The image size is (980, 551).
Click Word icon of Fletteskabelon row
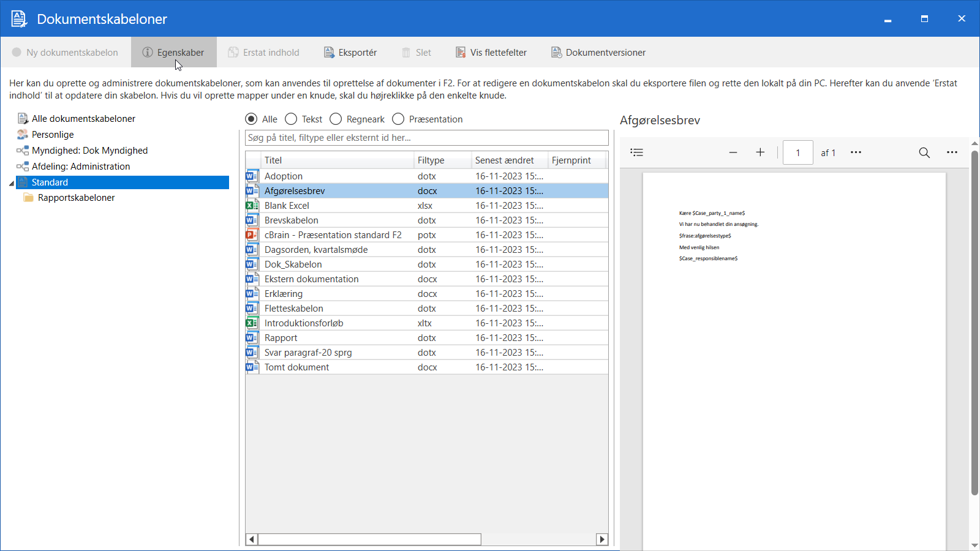click(x=252, y=309)
